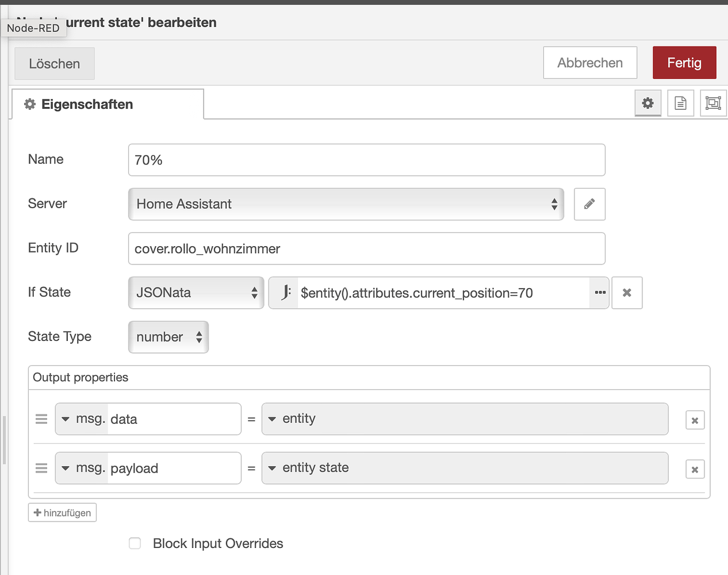728x575 pixels.
Task: Open the node appearance panel icon
Action: coord(713,103)
